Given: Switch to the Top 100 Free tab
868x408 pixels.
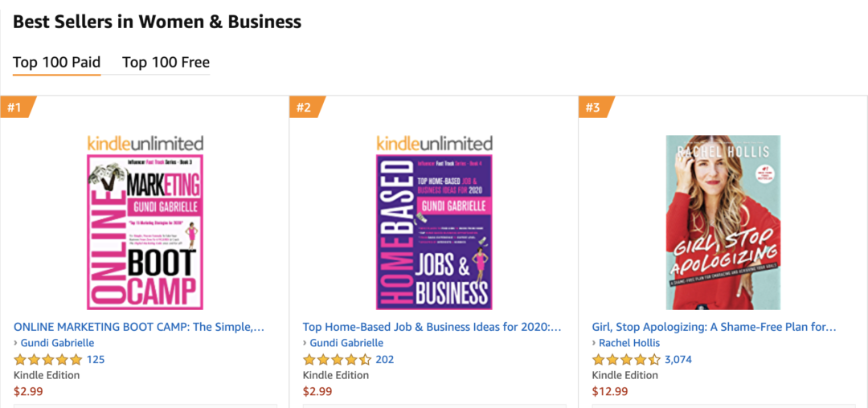Looking at the screenshot, I should pos(166,62).
